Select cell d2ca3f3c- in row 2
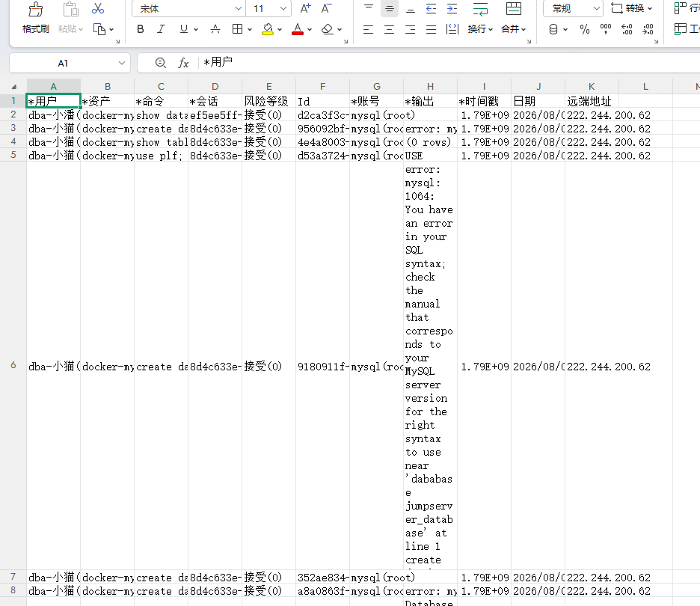 (323, 115)
